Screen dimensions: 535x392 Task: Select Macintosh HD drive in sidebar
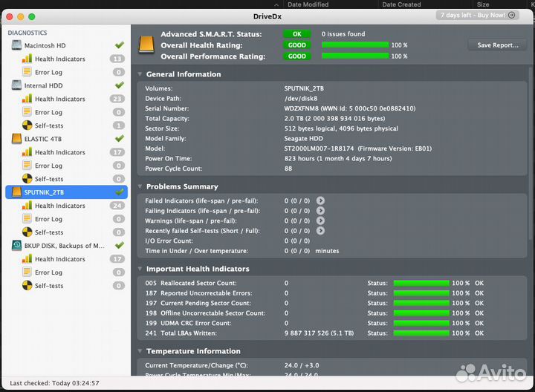pos(67,45)
